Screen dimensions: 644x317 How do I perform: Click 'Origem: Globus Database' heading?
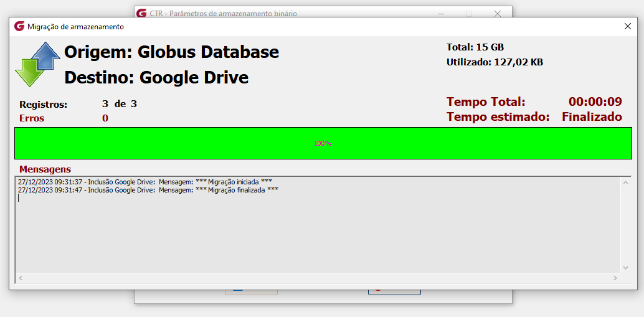point(172,52)
